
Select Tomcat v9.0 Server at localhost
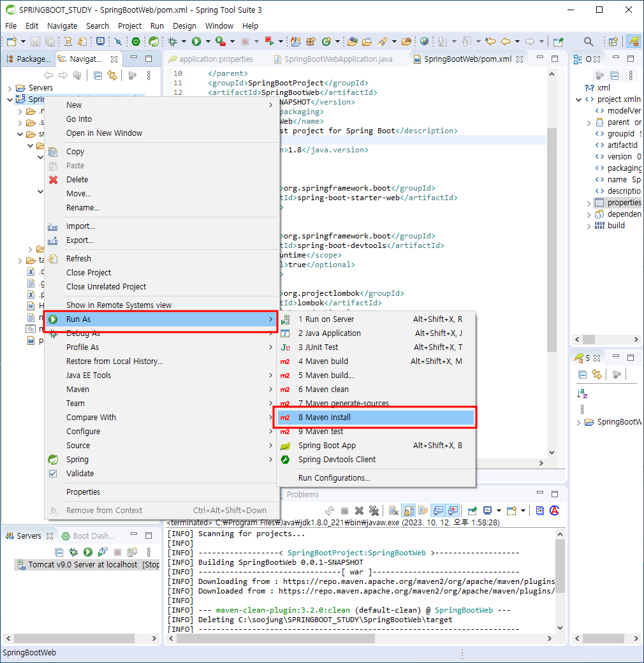click(x=88, y=565)
